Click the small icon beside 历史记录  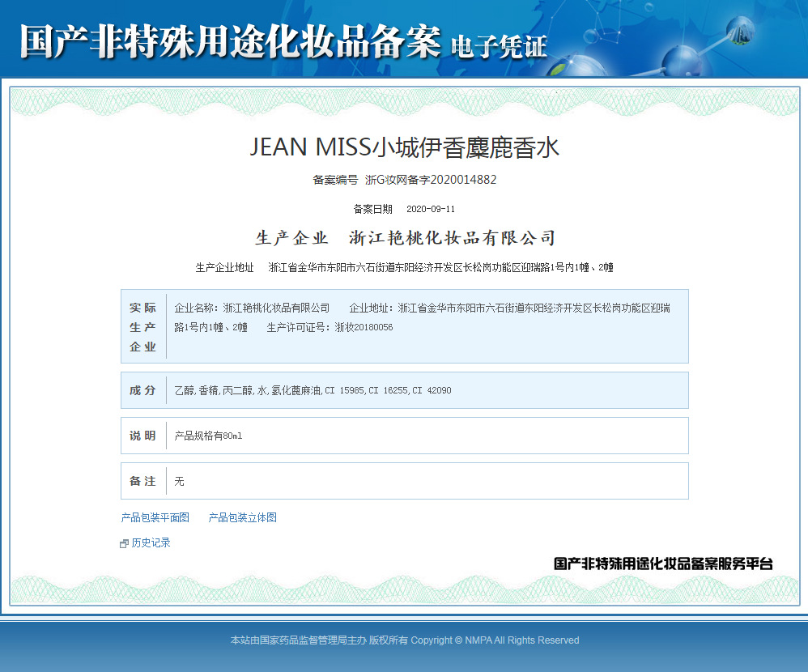pyautogui.click(x=124, y=544)
